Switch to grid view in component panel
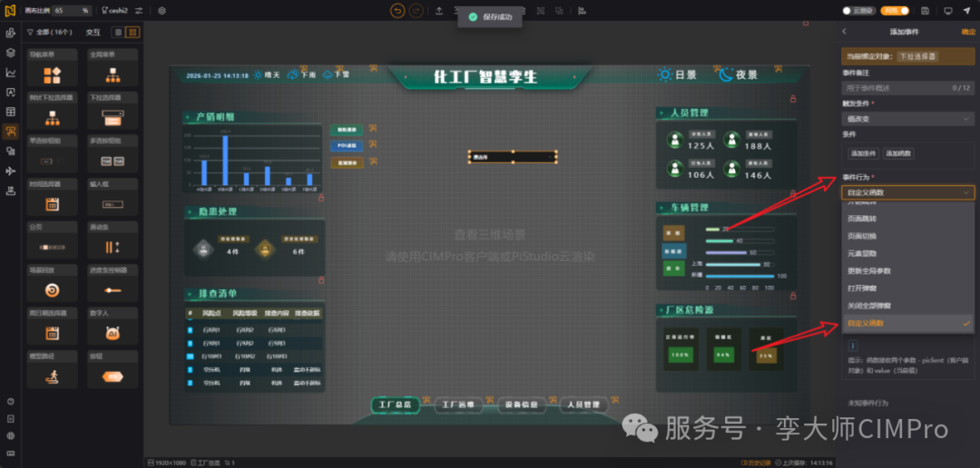 (x=132, y=32)
